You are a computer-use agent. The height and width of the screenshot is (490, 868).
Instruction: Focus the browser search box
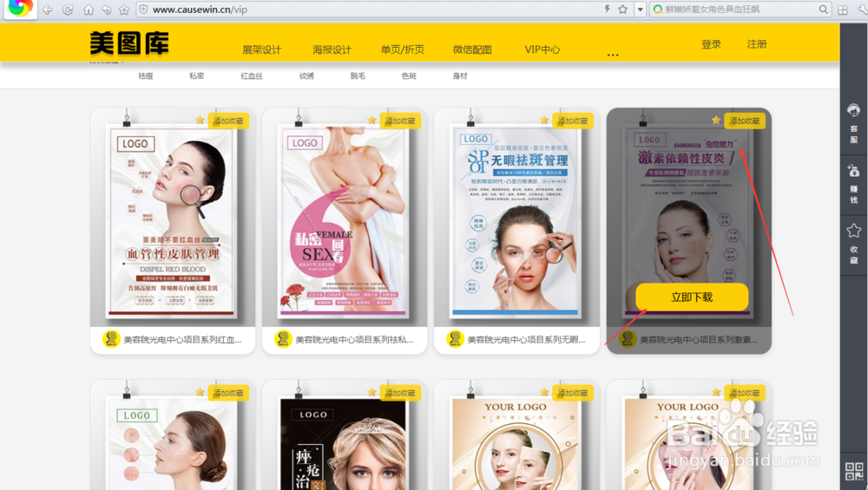click(x=739, y=9)
